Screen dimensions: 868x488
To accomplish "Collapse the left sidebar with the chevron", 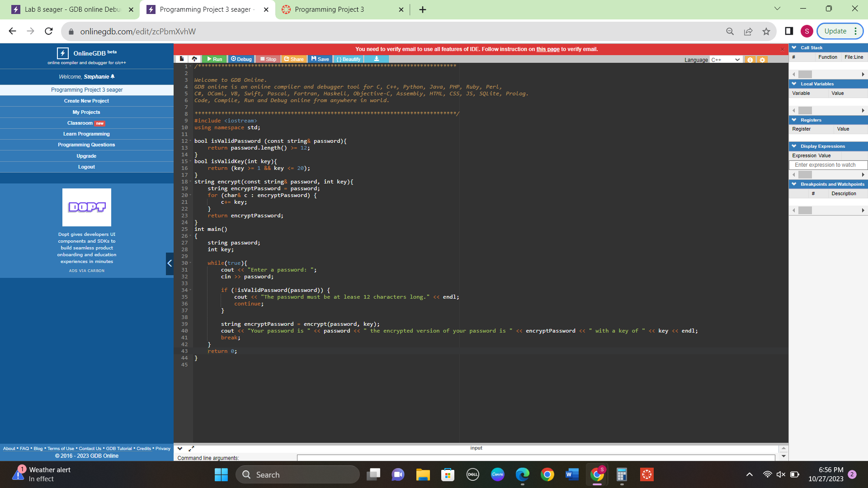I will point(170,263).
